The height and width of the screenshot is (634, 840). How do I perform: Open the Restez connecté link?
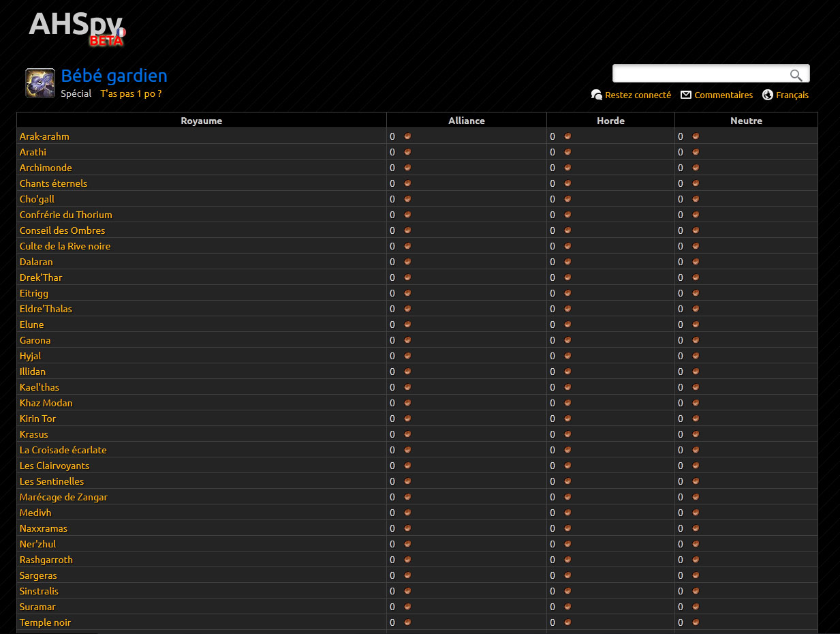(638, 95)
